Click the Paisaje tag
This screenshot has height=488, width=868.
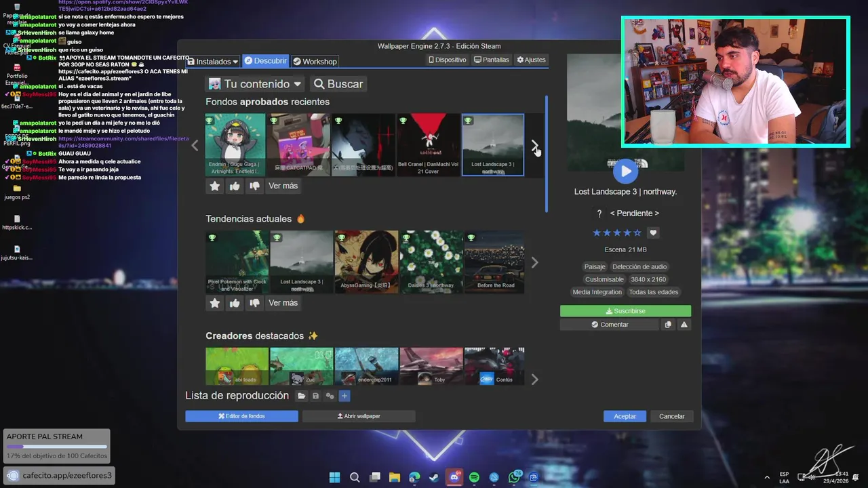(595, 266)
